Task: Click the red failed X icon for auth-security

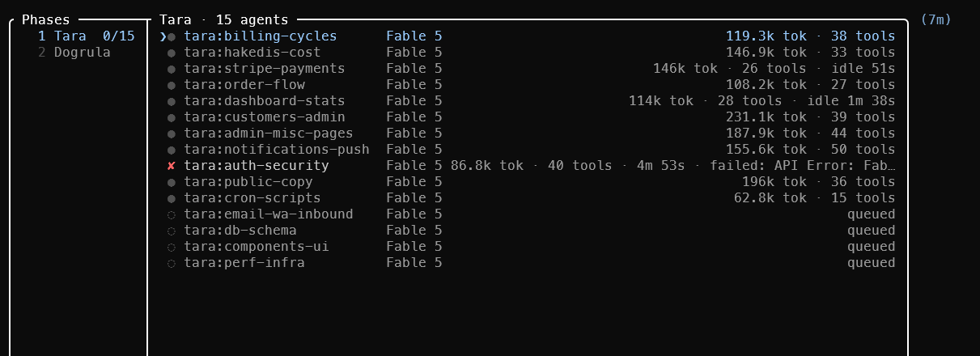Action: [x=171, y=166]
